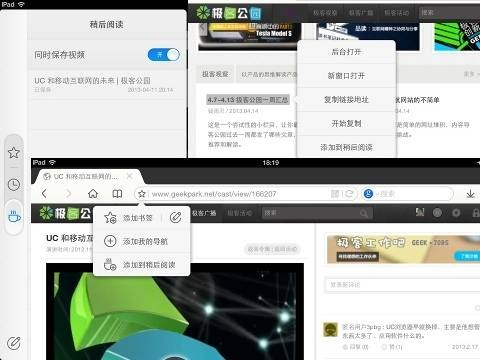This screenshot has height=360, width=480.
Task: Open the highlighted 4.7-4.13 极客公园一周汇总 link
Action: (x=248, y=99)
